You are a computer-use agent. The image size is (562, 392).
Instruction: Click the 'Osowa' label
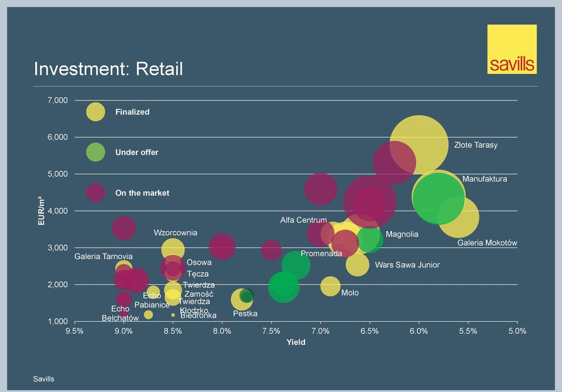199,262
